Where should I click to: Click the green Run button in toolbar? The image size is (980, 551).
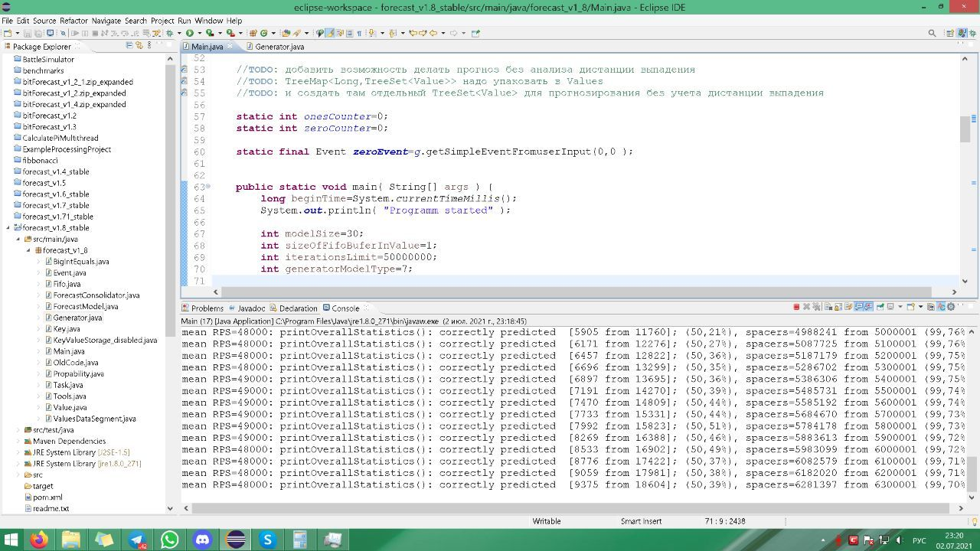189,33
